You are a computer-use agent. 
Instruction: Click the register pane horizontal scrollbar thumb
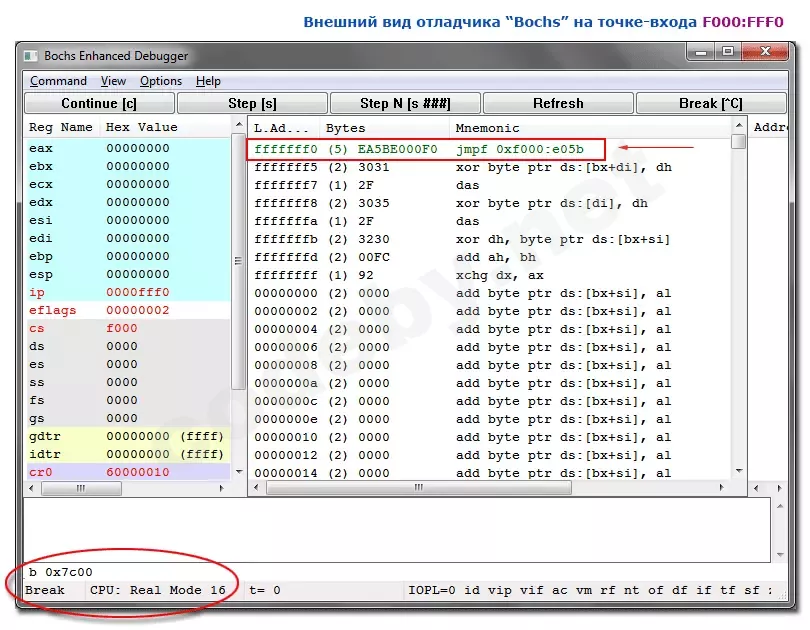coord(81,489)
